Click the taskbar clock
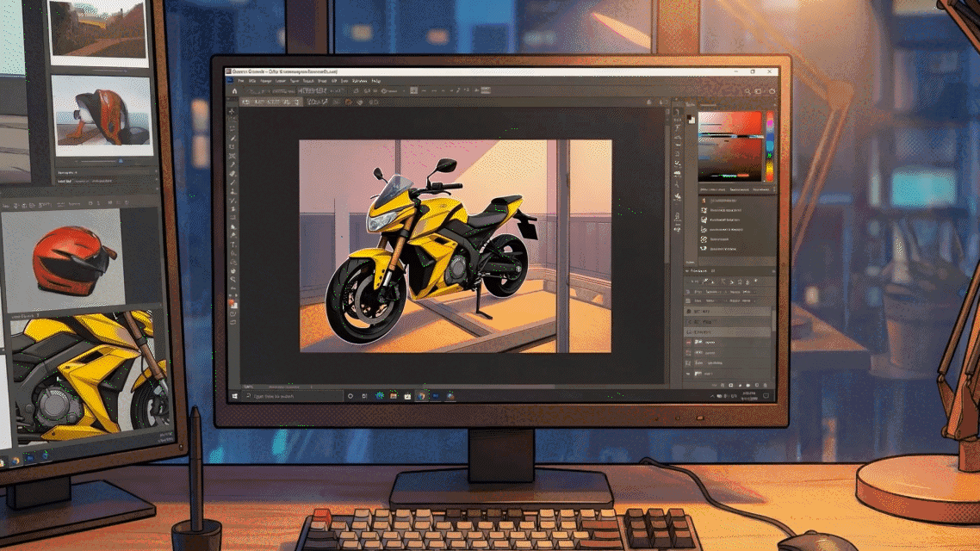 [x=748, y=396]
